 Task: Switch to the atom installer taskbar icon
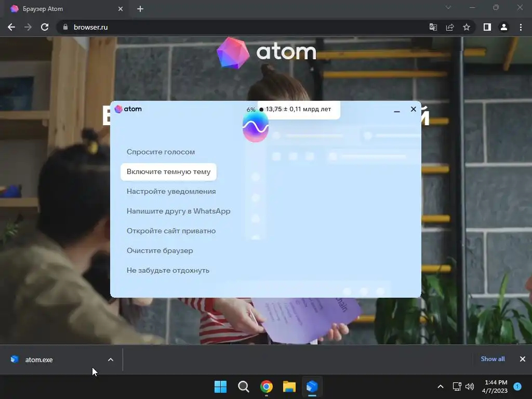click(x=312, y=387)
